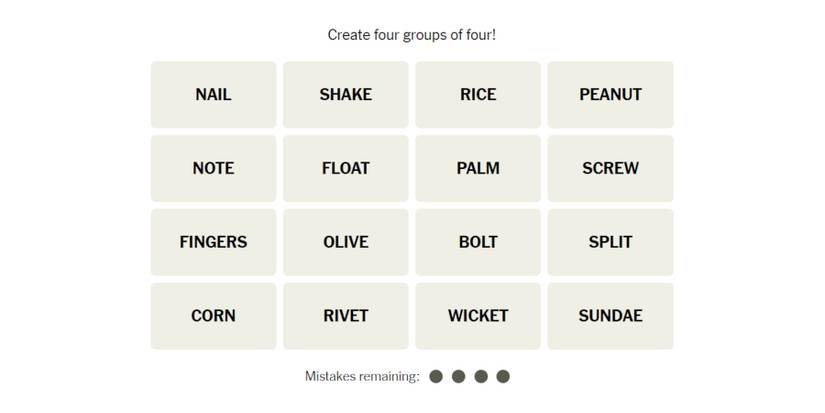Viewport: 825px width, 413px height.
Task: Click the 'Create four groups of four!' heading
Action: pos(412,35)
